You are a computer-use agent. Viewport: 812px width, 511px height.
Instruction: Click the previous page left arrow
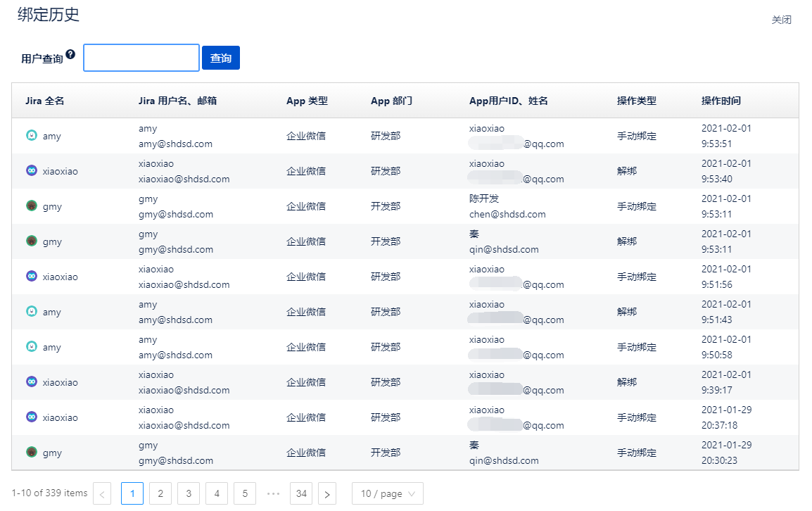click(x=102, y=494)
